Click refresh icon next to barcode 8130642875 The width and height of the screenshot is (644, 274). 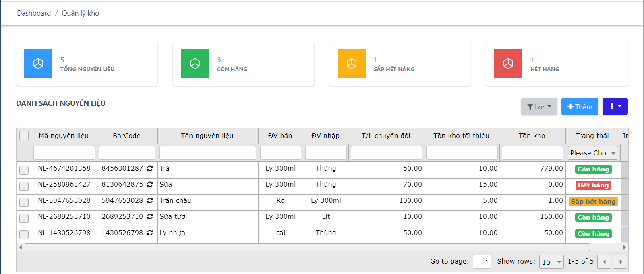pos(150,185)
